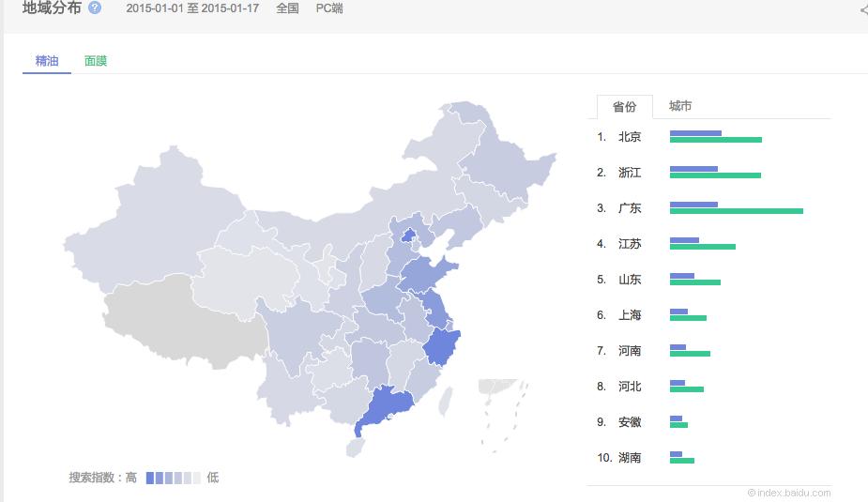The width and height of the screenshot is (868, 502).
Task: Click the green bar for 广东
Action: (x=737, y=211)
